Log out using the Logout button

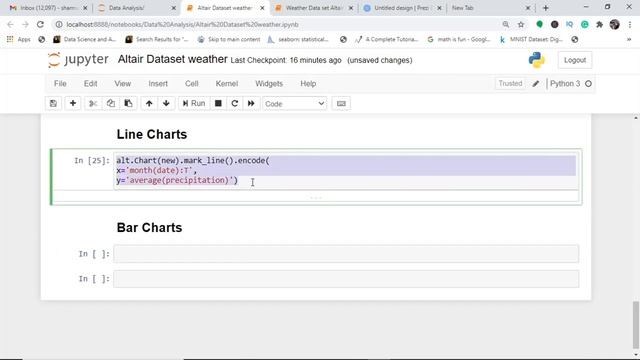575,60
